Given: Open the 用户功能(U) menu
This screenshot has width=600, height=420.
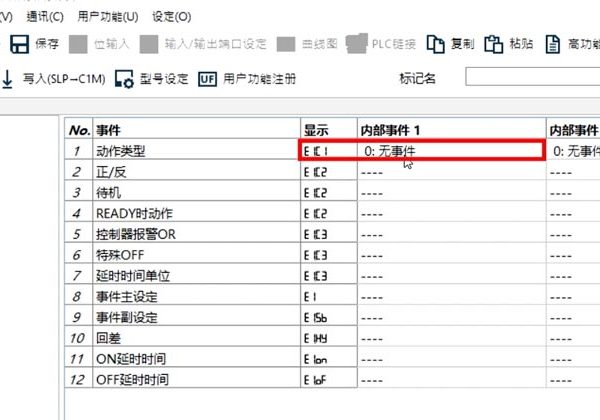Looking at the screenshot, I should tap(109, 17).
